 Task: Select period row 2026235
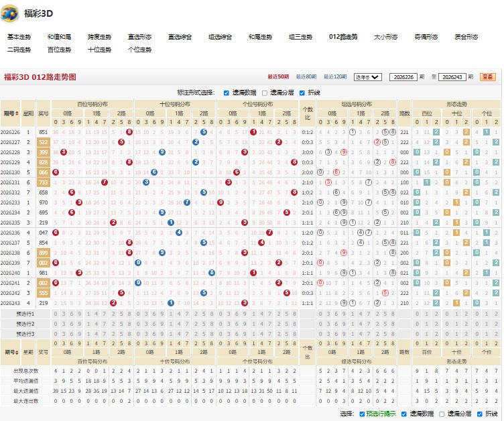click(x=10, y=223)
